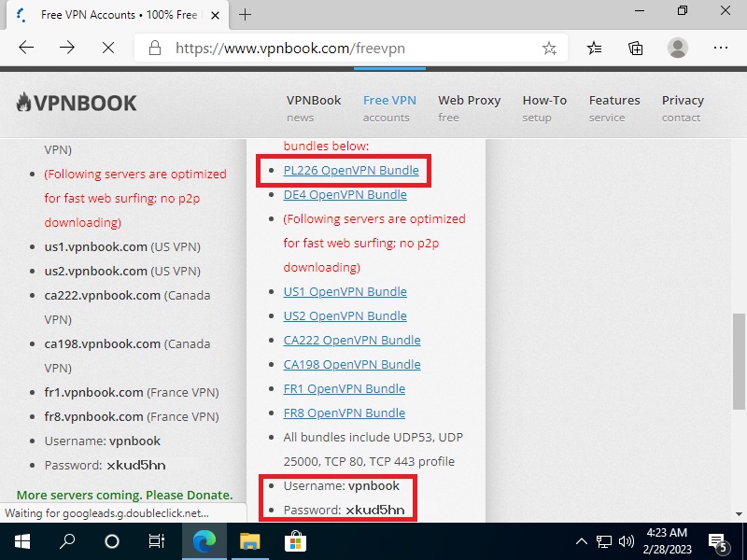
Task: Click the back arrow in Edge toolbar
Action: (x=26, y=47)
